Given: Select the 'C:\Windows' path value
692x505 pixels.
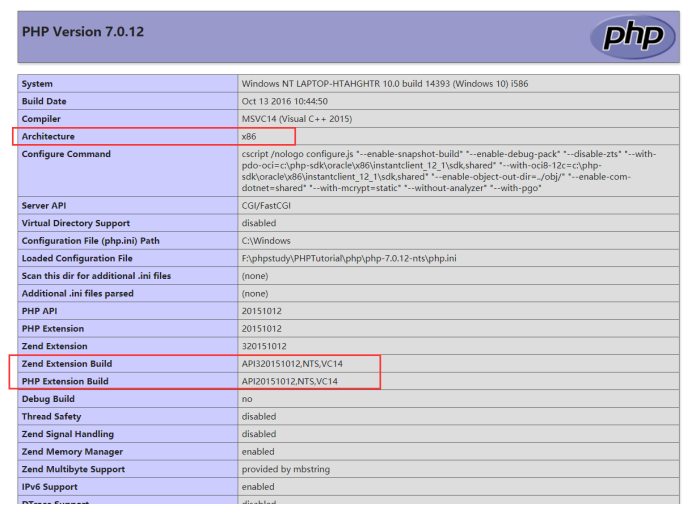Looking at the screenshot, I should click(x=266, y=241).
